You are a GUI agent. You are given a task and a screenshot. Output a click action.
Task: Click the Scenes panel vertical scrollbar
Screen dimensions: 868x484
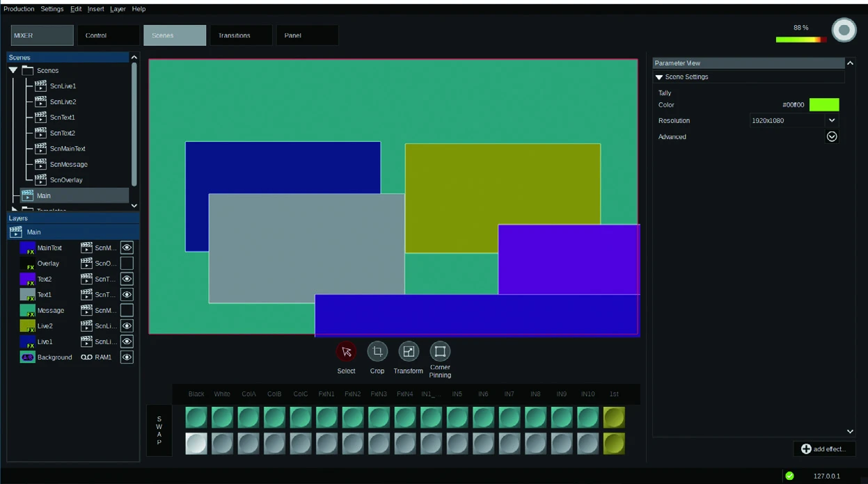pyautogui.click(x=134, y=124)
